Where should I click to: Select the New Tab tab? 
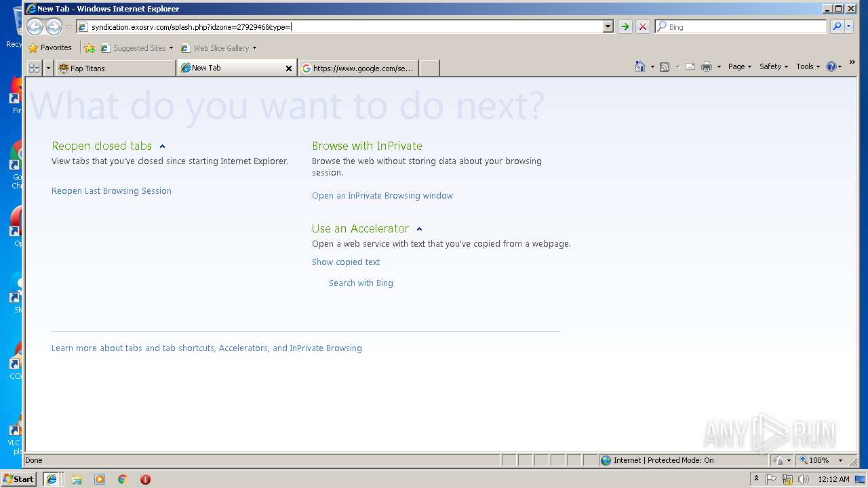click(231, 68)
